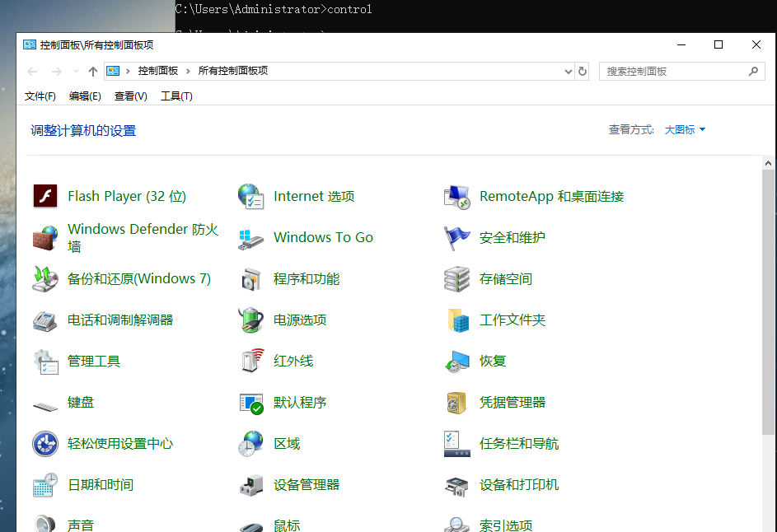Expand the chevron after 控制面板 breadcrumb
Screen dimensions: 777x532
188,71
